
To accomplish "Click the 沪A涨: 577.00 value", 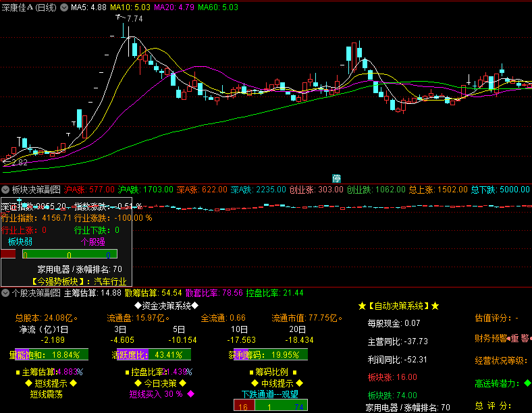I will 89,190.
